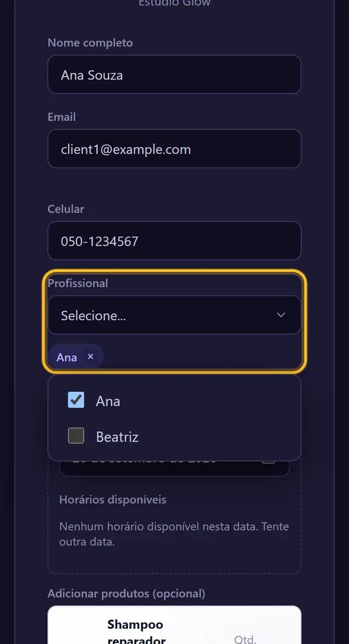Click the Celular phone number field

[x=174, y=241]
